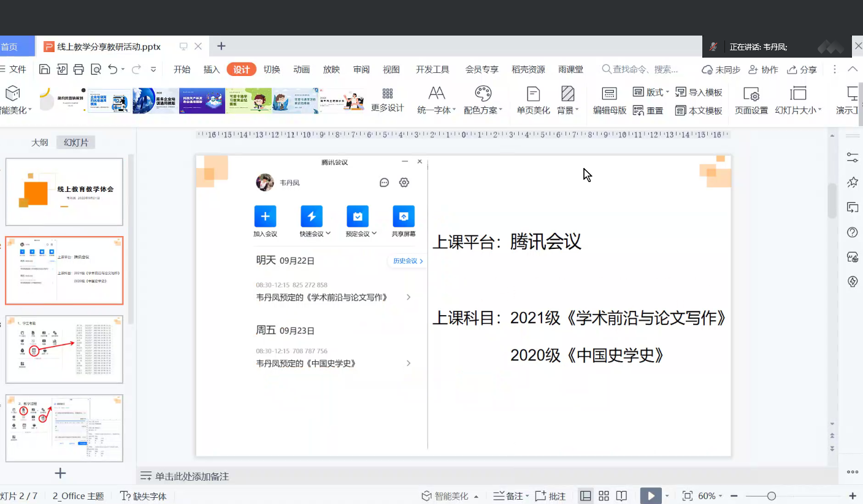The width and height of the screenshot is (863, 504).
Task: Switch to Slide Sorter grid view
Action: tap(604, 495)
